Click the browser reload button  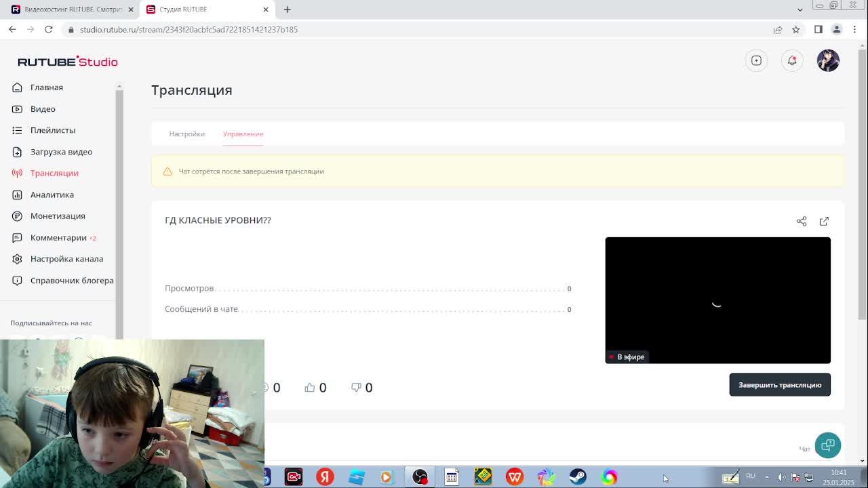coord(48,29)
